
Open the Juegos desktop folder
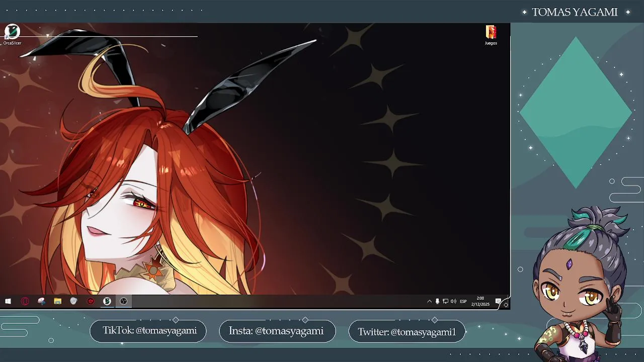click(491, 35)
